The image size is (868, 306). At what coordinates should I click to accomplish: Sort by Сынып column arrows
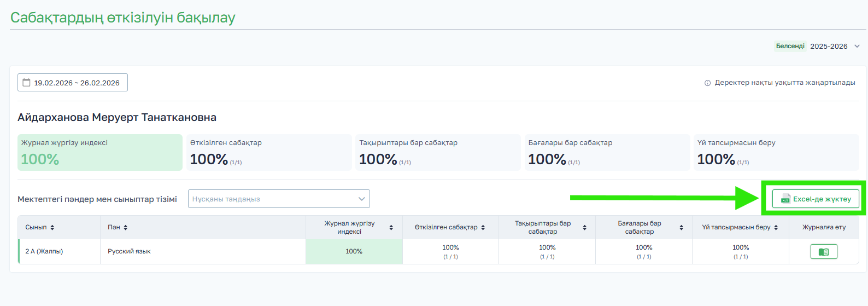pos(52,227)
